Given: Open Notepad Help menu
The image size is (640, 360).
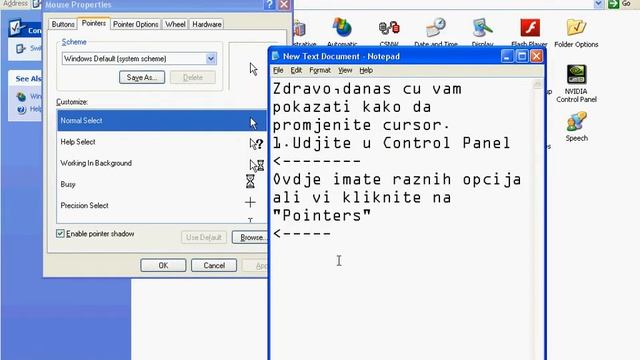Looking at the screenshot, I should pos(366,70).
